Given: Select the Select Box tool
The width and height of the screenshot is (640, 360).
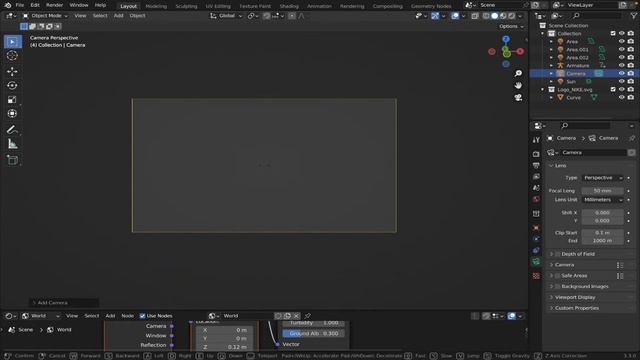Looking at the screenshot, I should point(13,42).
